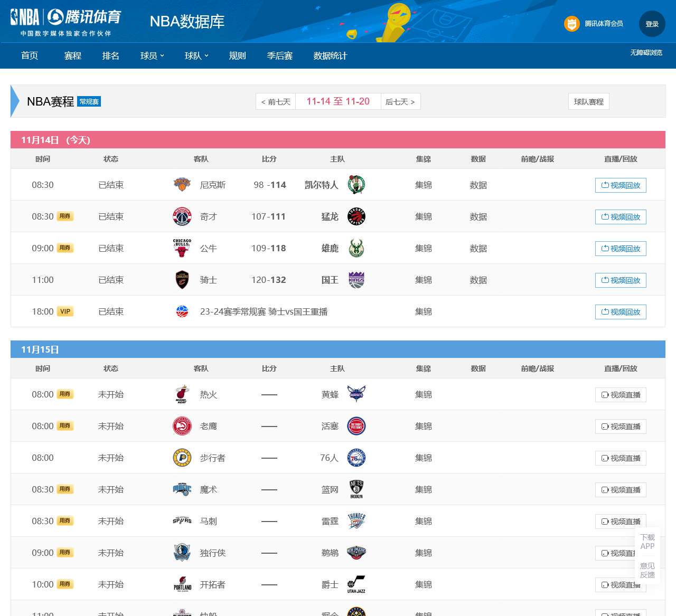
Task: Click the Thunder team logo
Action: (x=356, y=521)
